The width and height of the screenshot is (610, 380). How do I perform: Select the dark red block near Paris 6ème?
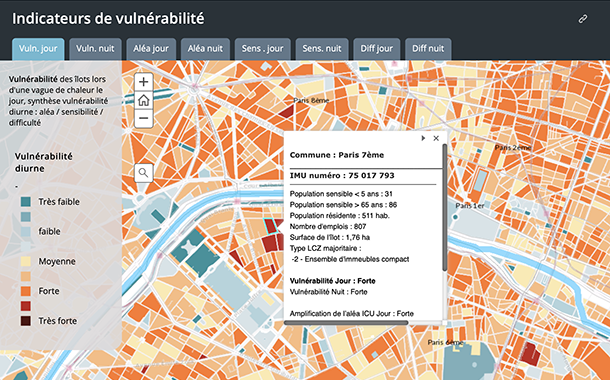tap(530, 354)
